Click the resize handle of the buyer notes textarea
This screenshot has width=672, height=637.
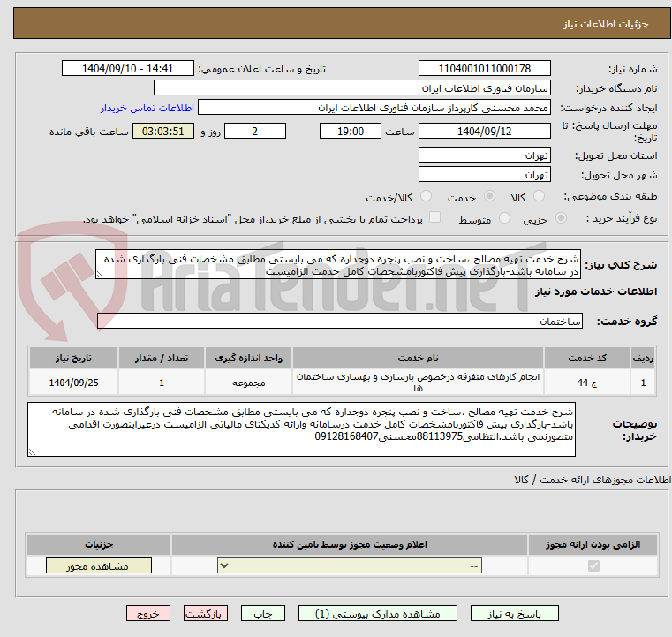(32, 451)
